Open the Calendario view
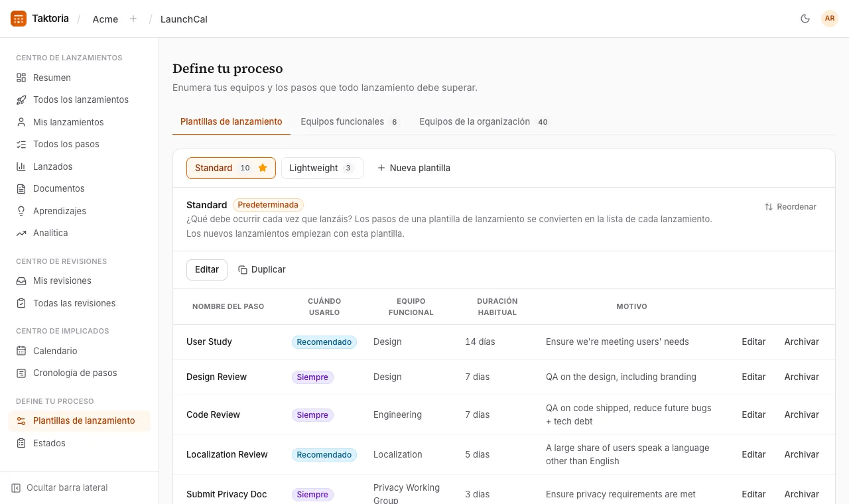849x504 pixels. click(80, 351)
